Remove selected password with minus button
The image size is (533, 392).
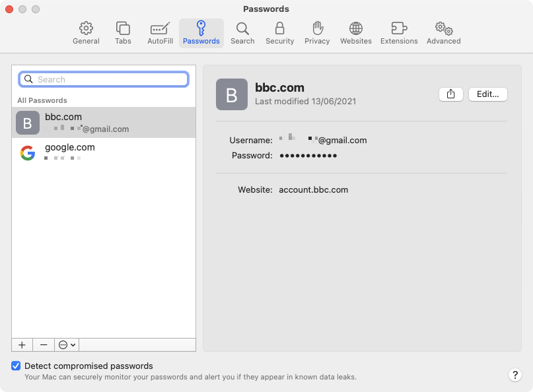tap(44, 344)
